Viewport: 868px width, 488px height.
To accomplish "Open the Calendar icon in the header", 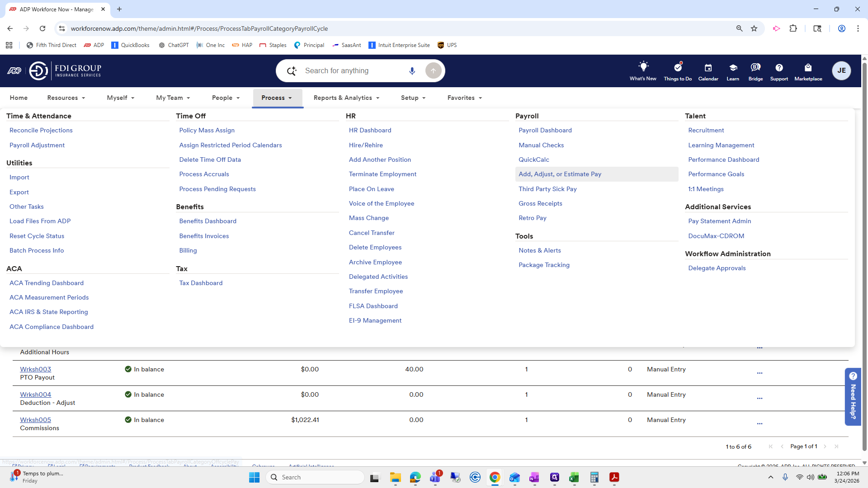I will (708, 70).
